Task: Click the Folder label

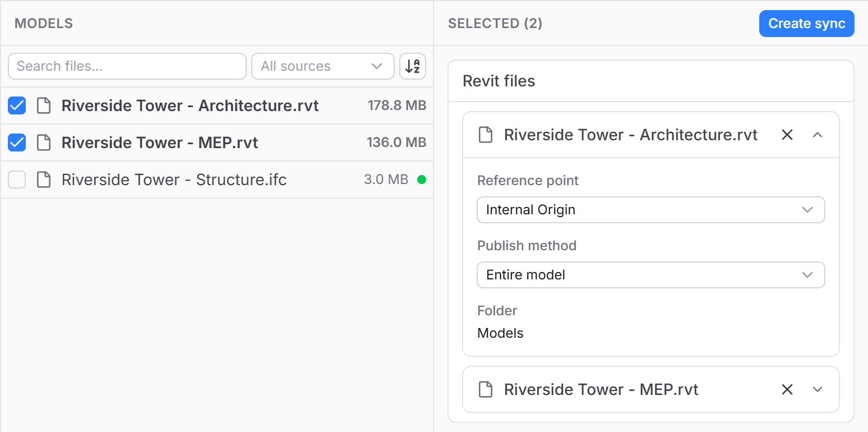Action: point(497,311)
